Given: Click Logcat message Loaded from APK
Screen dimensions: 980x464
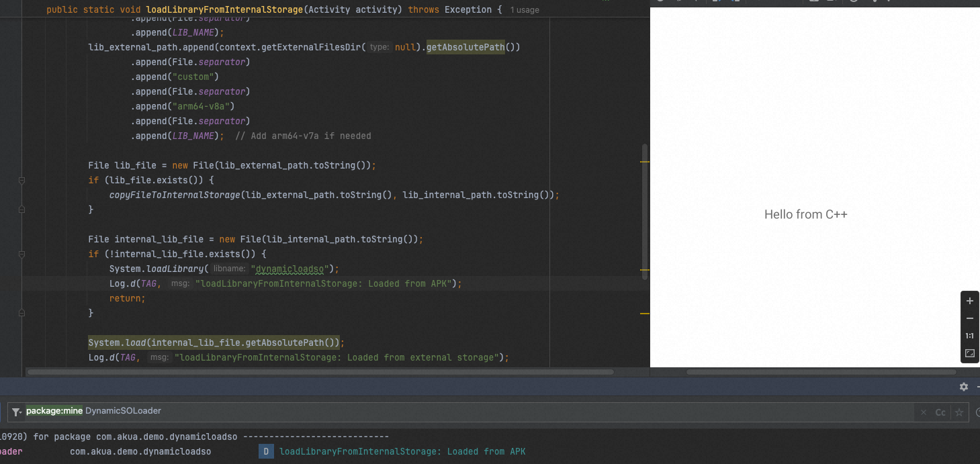Looking at the screenshot, I should [x=402, y=452].
